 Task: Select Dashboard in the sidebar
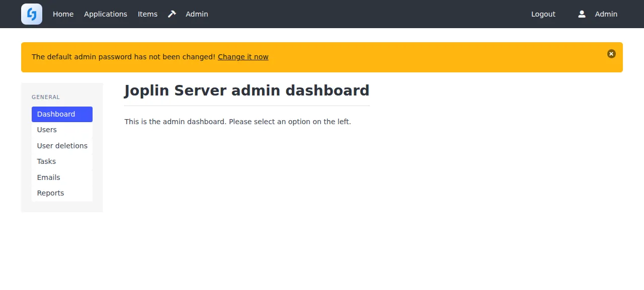[62, 114]
